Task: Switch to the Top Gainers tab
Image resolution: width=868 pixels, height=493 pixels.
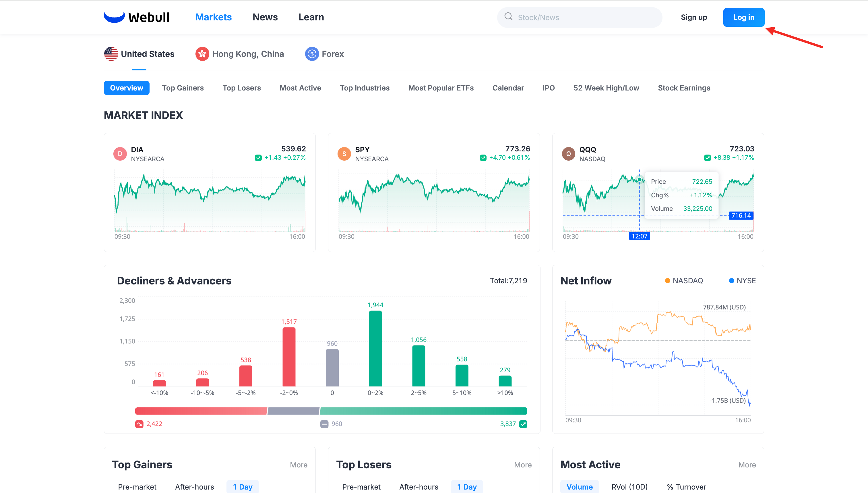Action: [183, 88]
